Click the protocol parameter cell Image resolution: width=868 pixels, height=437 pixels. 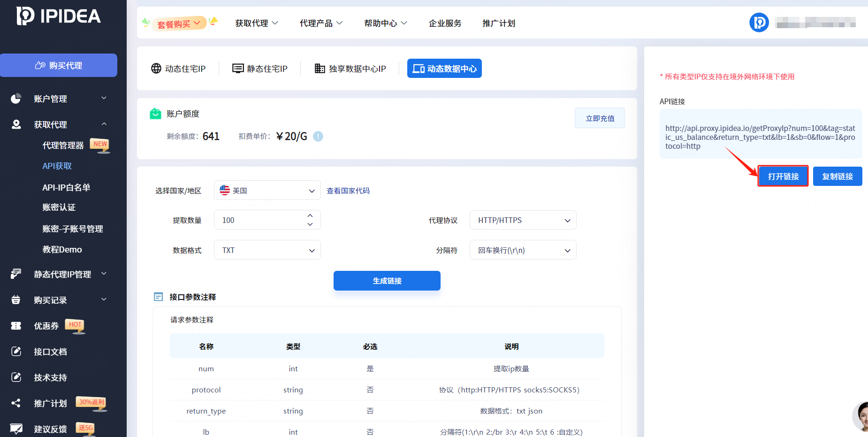(x=206, y=390)
